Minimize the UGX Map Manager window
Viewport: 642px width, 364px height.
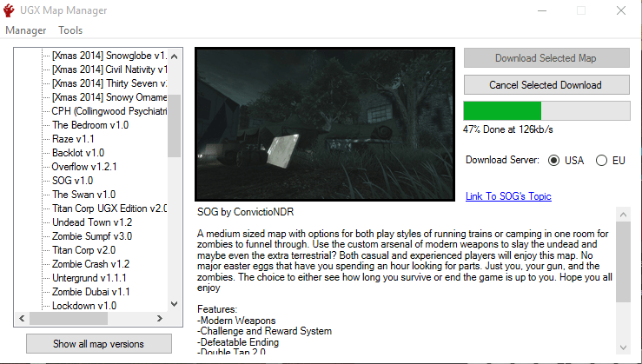click(x=542, y=10)
